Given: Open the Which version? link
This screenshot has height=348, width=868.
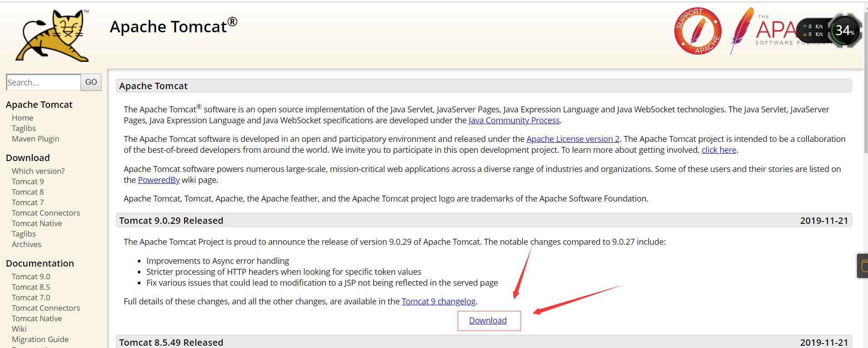Looking at the screenshot, I should (38, 171).
